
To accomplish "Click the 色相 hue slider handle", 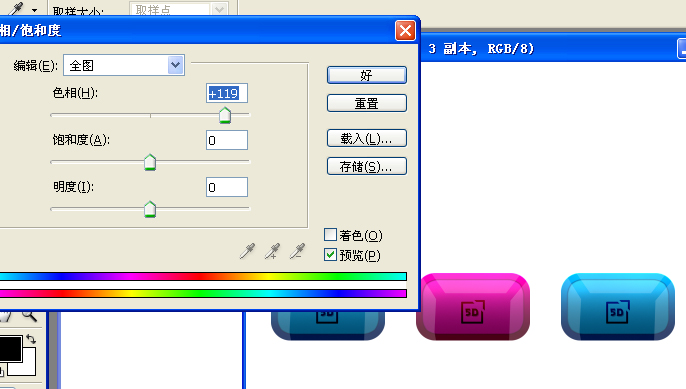I will coord(225,116).
